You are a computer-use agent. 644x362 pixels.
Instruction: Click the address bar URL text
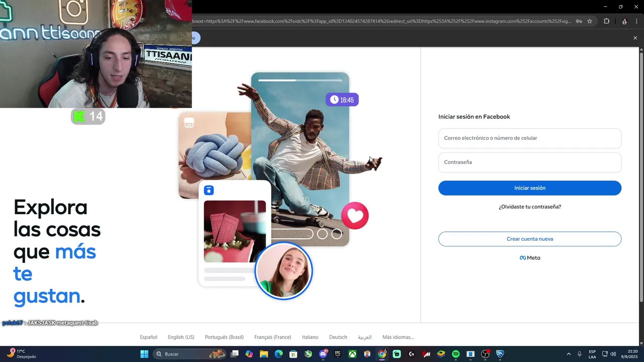click(x=381, y=21)
